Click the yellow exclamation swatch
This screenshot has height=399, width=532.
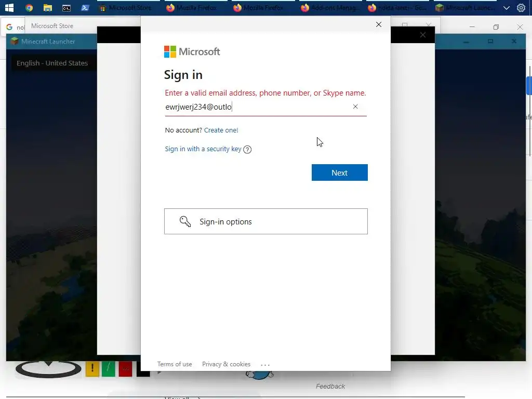(x=92, y=369)
